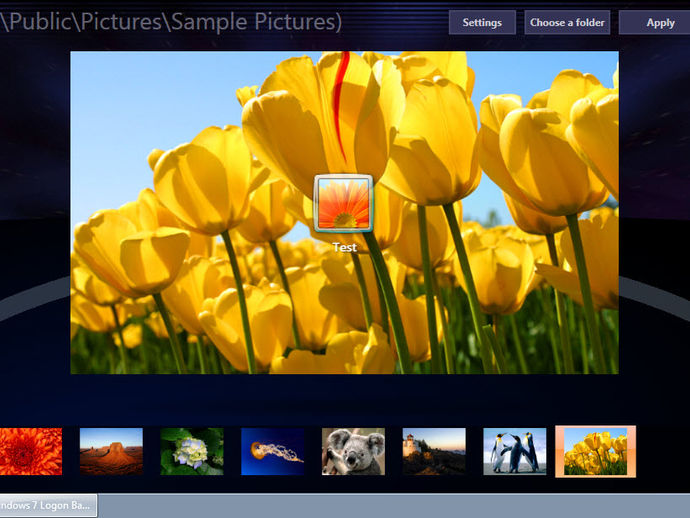Select the koala thumbnail
690x518 pixels.
353,452
